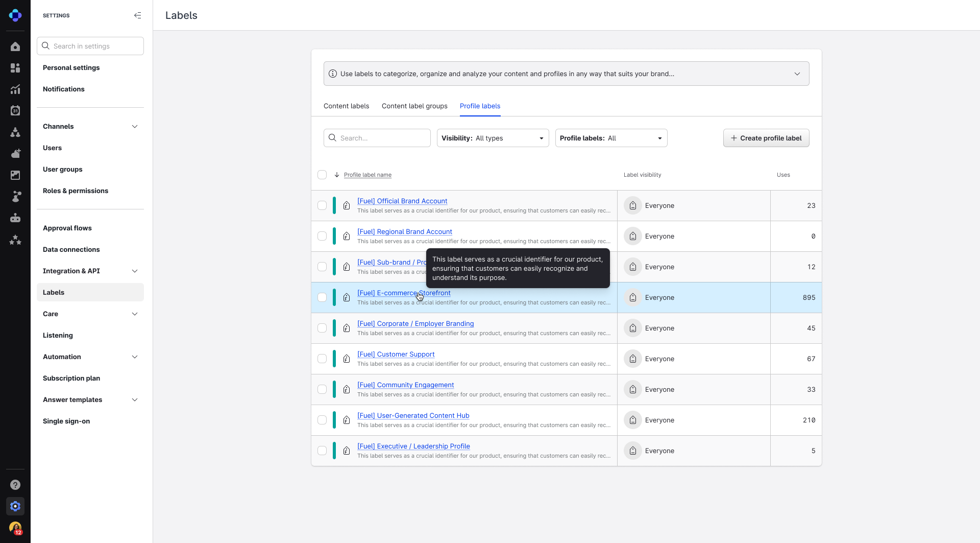Screen dimensions: 980x543
Task: Open the Community Engagement label link
Action: [x=405, y=385]
